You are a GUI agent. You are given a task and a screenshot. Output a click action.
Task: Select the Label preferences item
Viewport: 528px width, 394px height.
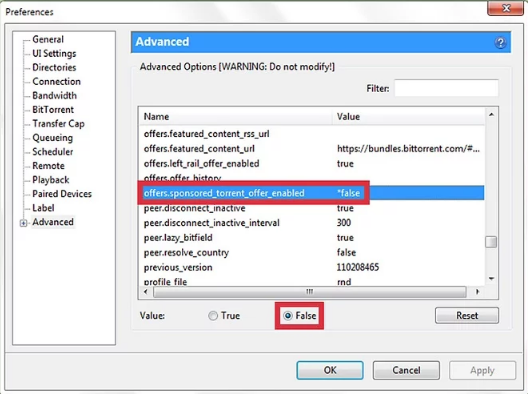click(x=43, y=208)
